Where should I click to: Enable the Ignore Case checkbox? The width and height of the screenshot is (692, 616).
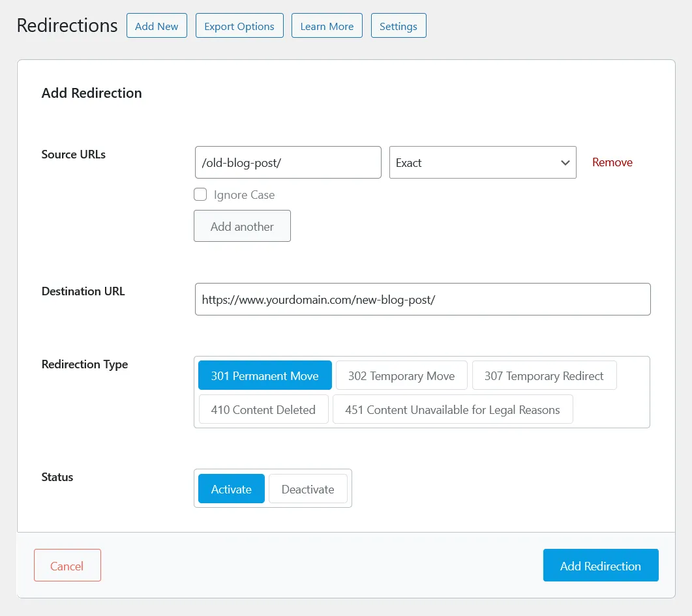[x=201, y=194]
